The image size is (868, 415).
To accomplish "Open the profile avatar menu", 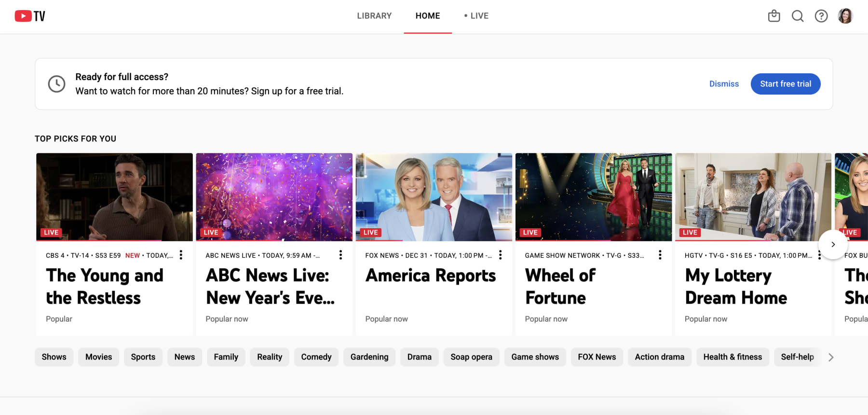I will pyautogui.click(x=845, y=16).
